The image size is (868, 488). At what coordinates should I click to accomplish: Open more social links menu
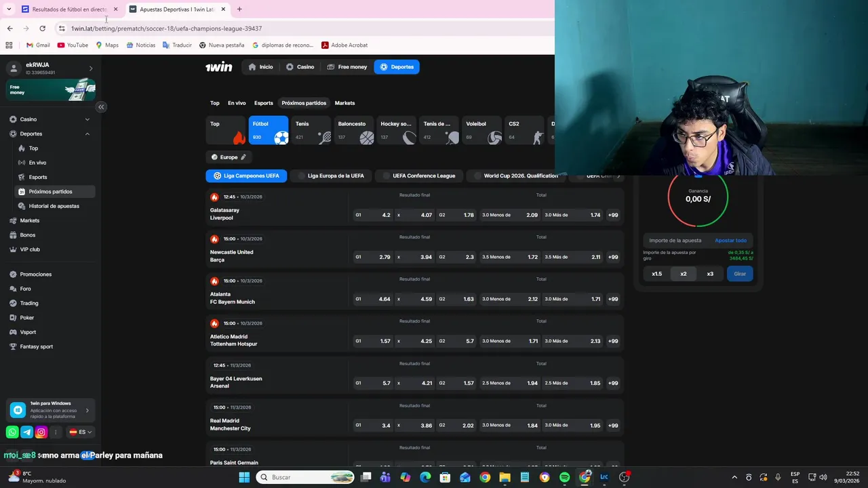tap(56, 432)
